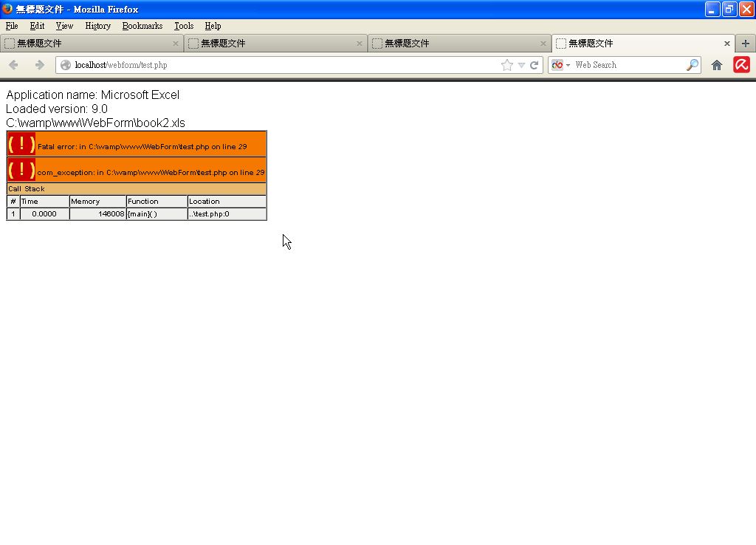Close the second tab

[x=360, y=44]
